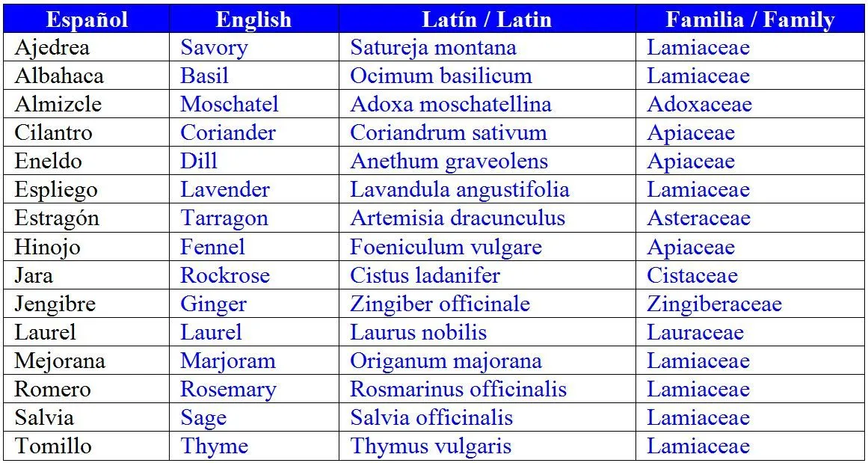
Task: Select the Anethum graveolens cell
Action: point(487,162)
